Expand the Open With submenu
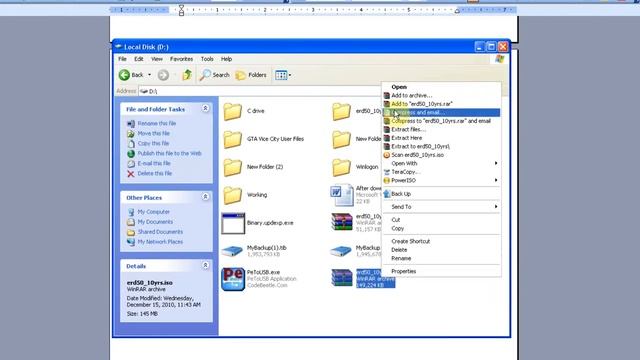 click(441, 163)
